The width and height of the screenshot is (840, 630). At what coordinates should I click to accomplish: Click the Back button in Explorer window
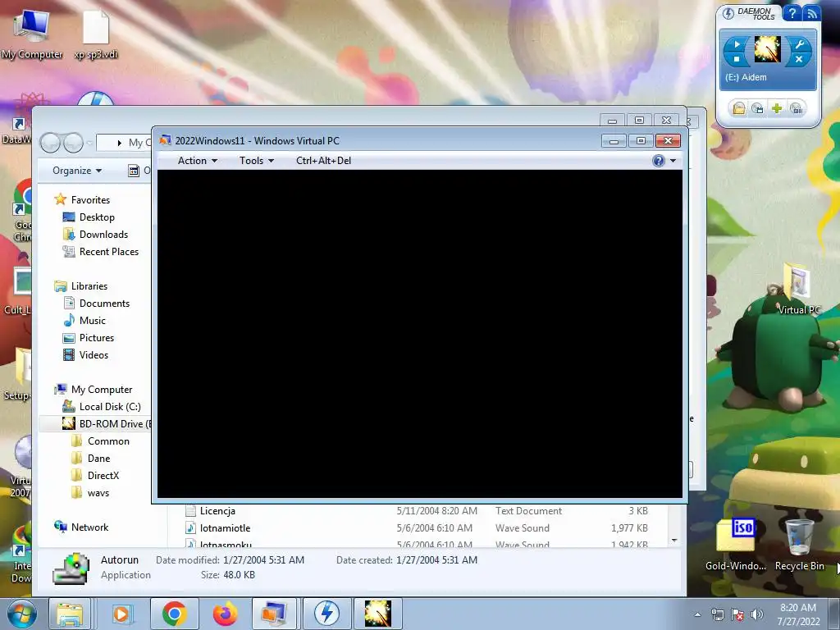click(51, 143)
